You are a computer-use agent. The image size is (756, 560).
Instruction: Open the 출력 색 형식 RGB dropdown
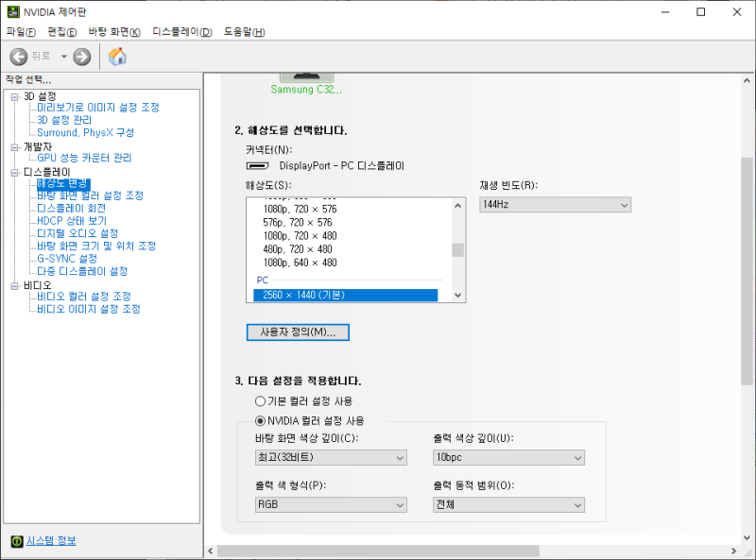click(331, 504)
